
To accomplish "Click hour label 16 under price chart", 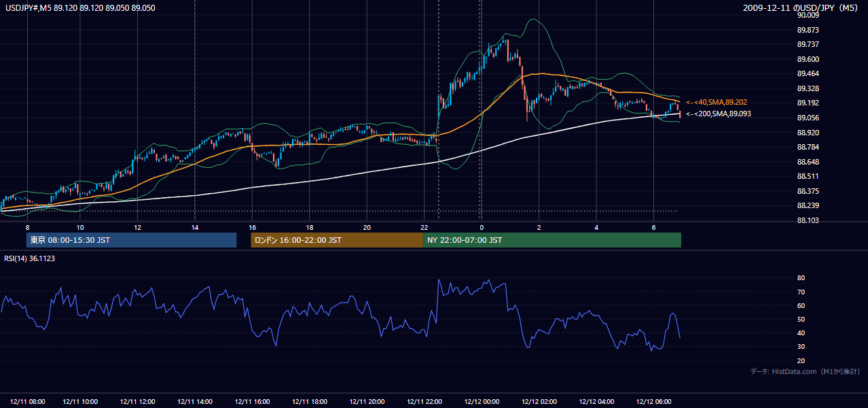I will point(252,227).
